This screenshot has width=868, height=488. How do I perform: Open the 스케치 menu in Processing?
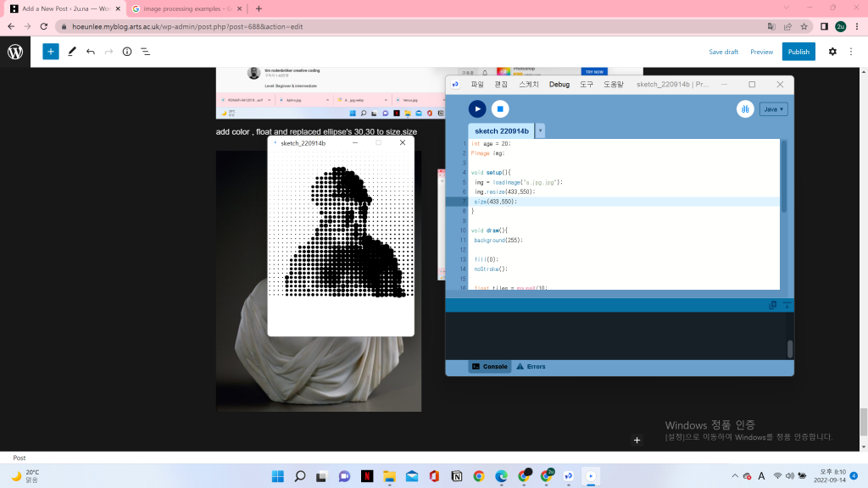[529, 84]
